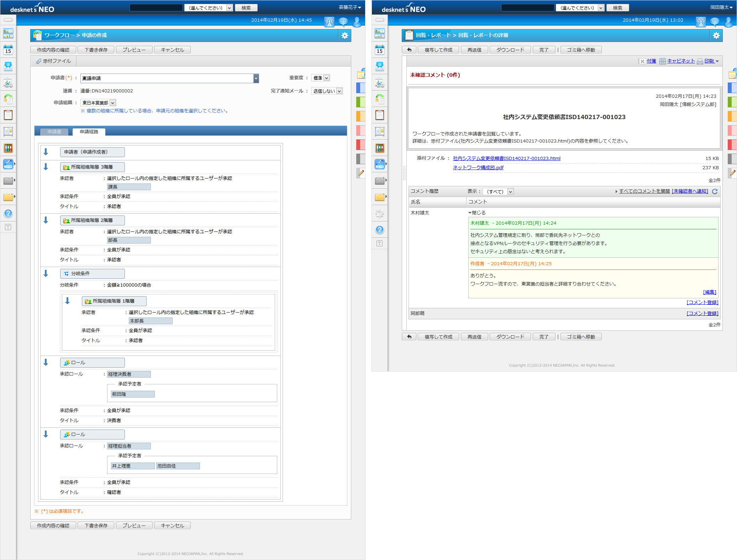Image resolution: width=737 pixels, height=560 pixels.
Task: Open the chat bubble icon in right window header
Action: coord(715,22)
